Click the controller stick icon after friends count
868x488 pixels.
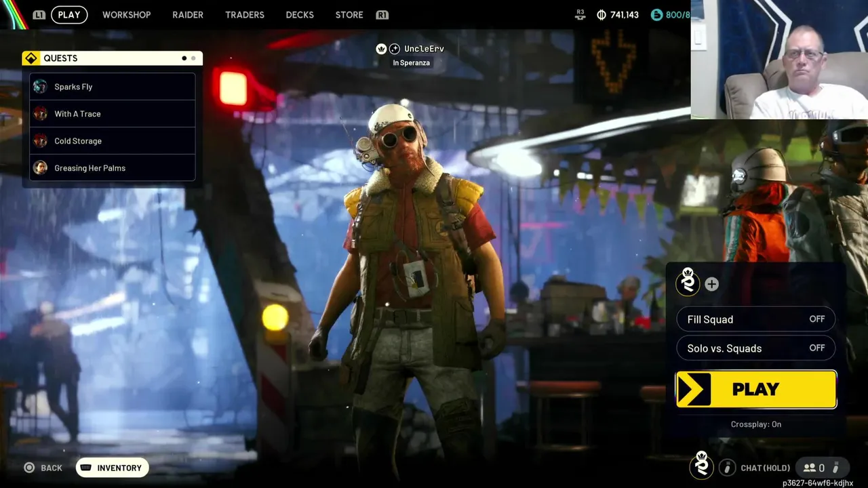click(x=835, y=468)
